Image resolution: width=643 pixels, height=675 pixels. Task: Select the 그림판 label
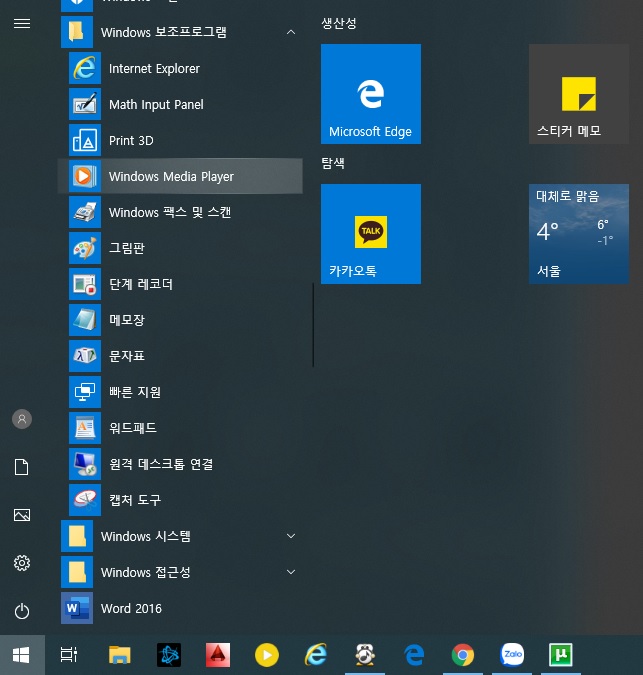pos(127,248)
